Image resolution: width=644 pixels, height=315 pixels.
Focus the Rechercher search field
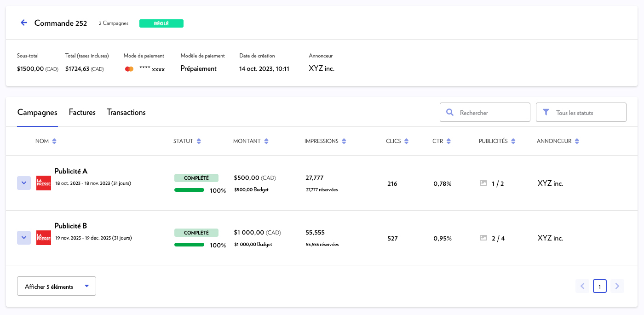(x=490, y=112)
